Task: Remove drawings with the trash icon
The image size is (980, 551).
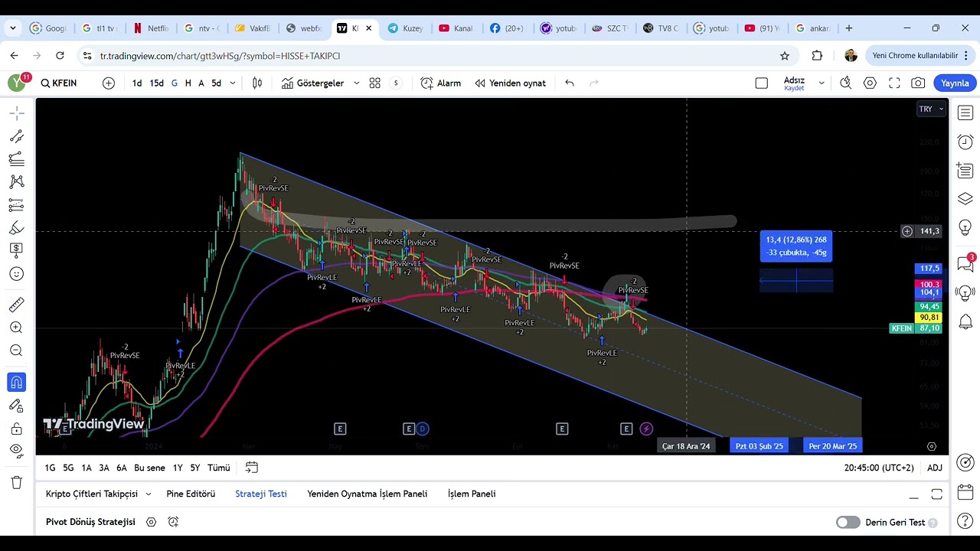Action: (17, 482)
